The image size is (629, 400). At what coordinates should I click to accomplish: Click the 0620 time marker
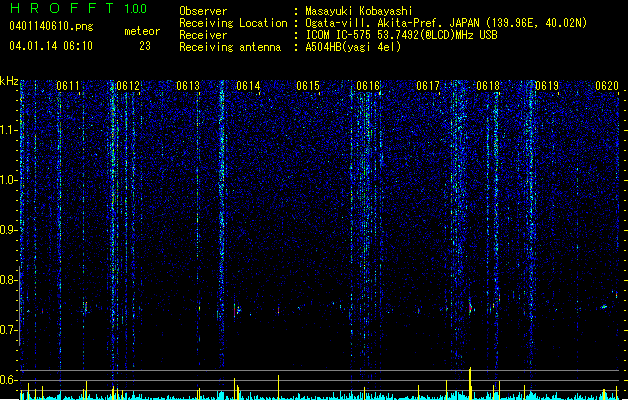click(607, 86)
